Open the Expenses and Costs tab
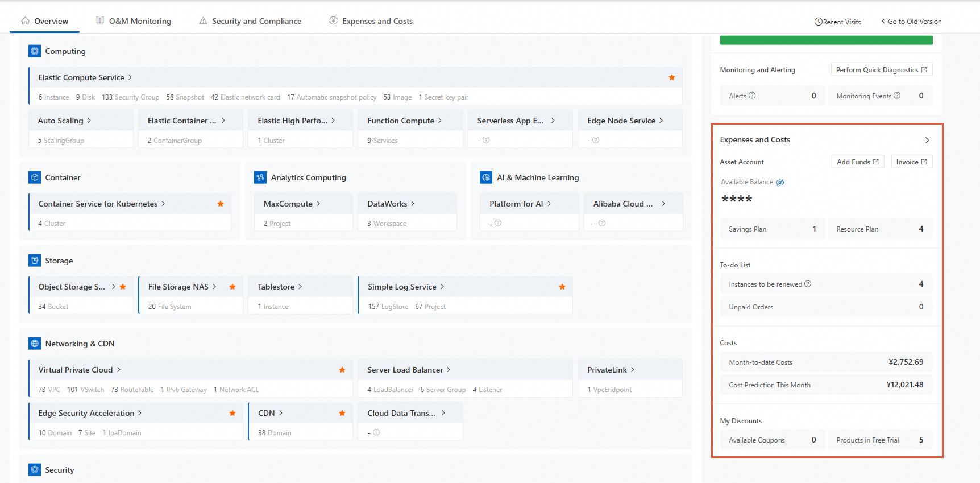This screenshot has height=483, width=980. [x=371, y=21]
